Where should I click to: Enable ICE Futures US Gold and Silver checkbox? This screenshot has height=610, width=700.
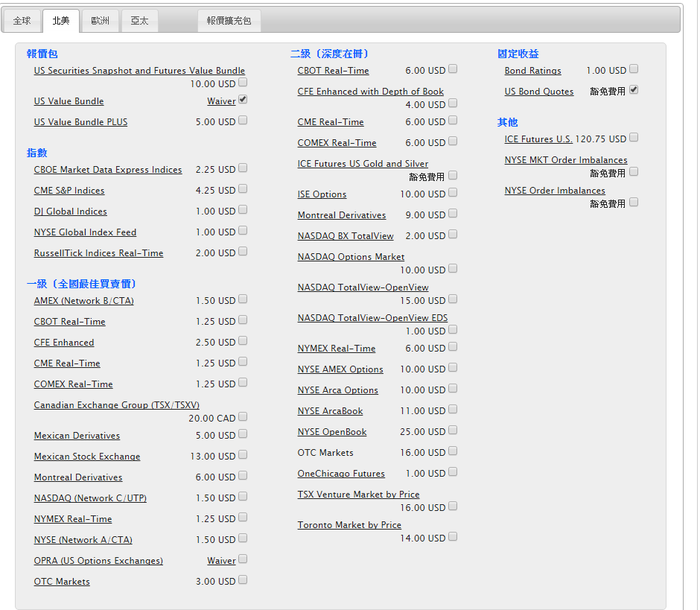[453, 175]
